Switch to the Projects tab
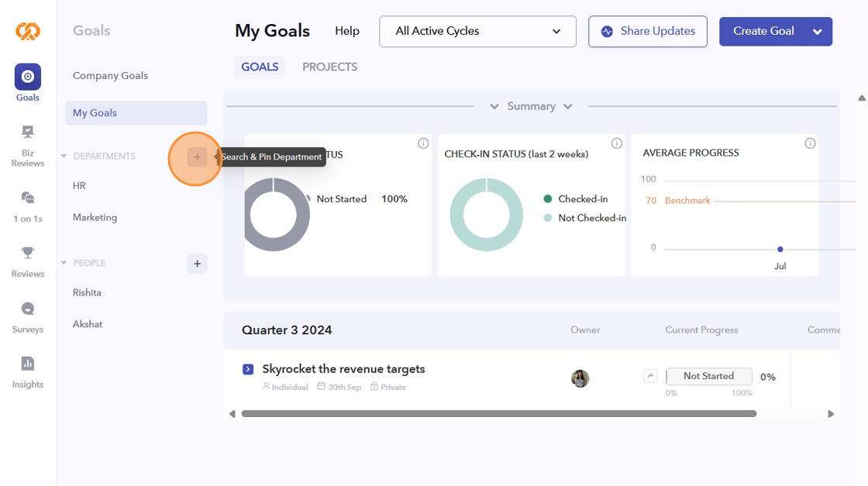Screen dimensions: 868x486 tap(329, 67)
